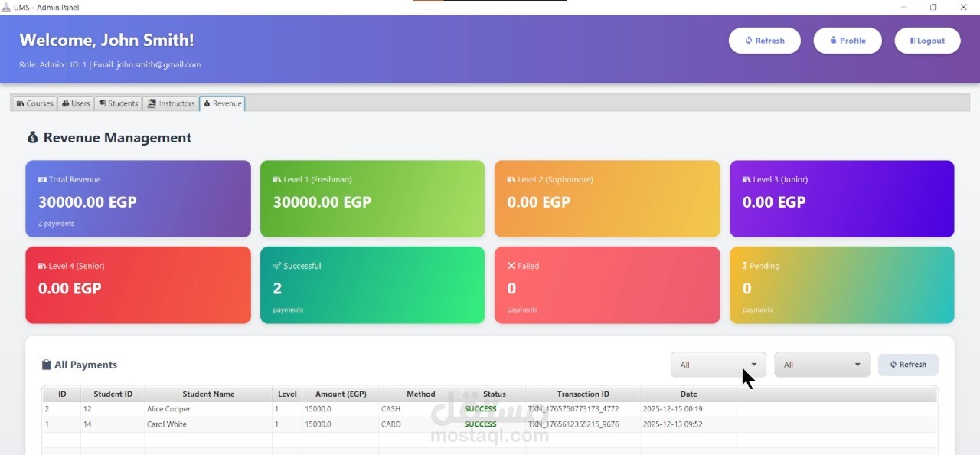Click the Welcome, John Smith! heading
Screen dimensions: 980x455
(106, 40)
